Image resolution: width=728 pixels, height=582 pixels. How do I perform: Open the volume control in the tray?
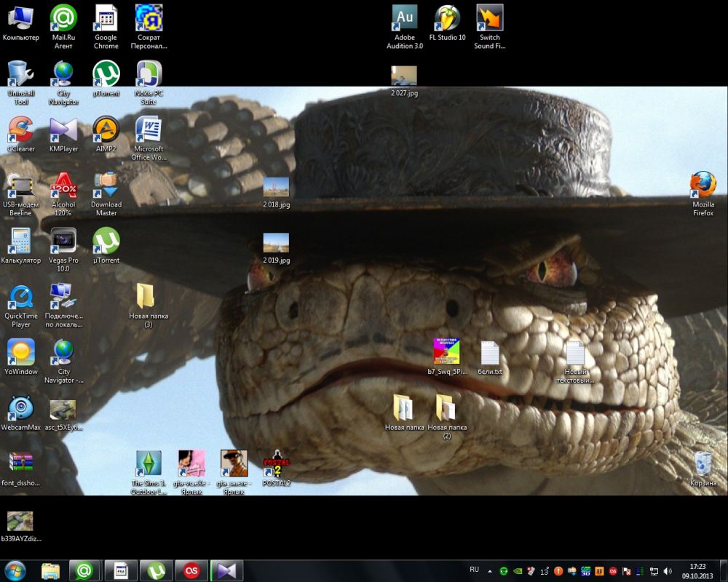click(668, 571)
